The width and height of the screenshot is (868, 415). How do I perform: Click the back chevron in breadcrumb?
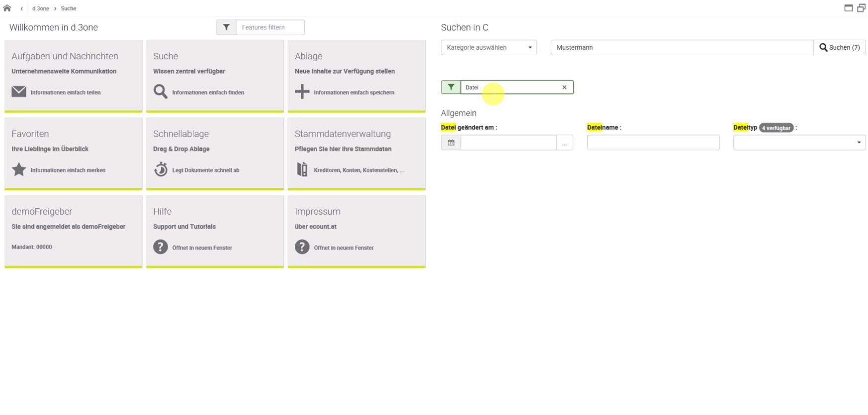point(21,8)
